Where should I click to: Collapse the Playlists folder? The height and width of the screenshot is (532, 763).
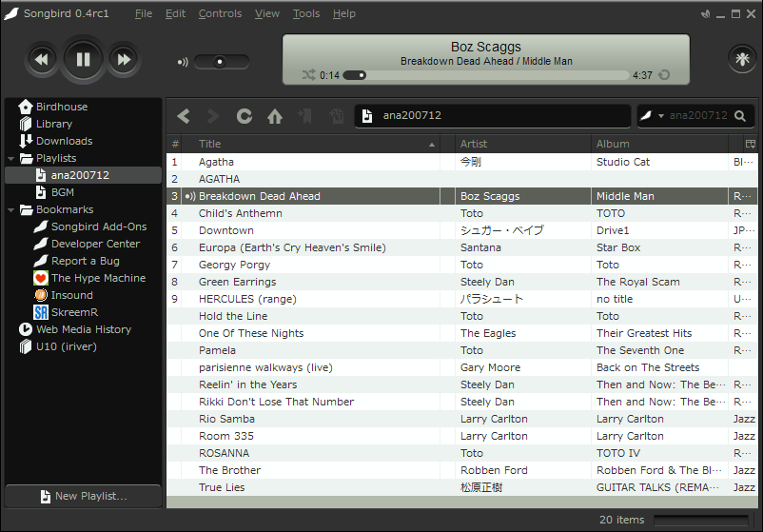(x=10, y=159)
